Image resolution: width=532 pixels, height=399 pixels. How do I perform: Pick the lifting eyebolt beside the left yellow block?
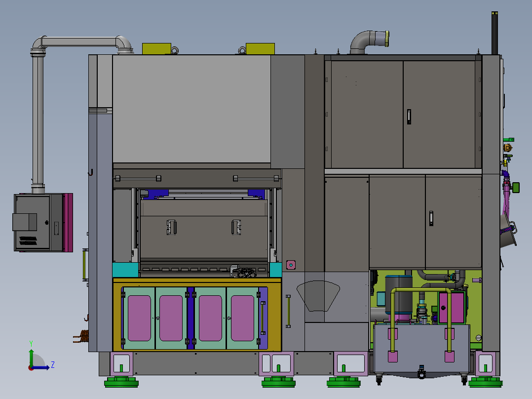coord(175,51)
